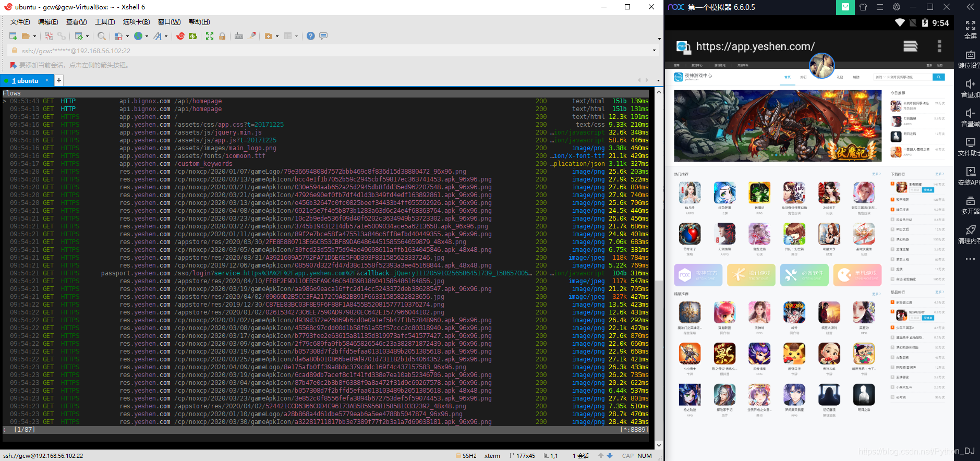Open Nox theme shirt icon
This screenshot has width=980, height=461.
tap(863, 7)
